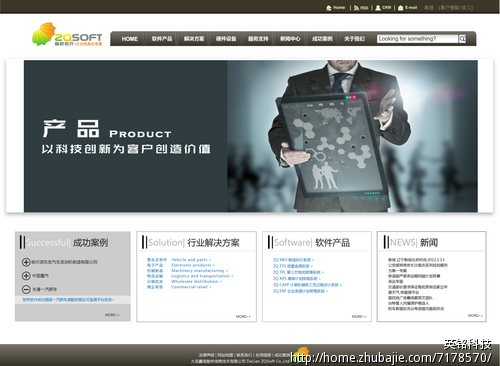Click MORE in the Solution panel
The height and width of the screenshot is (366, 500).
[243, 316]
